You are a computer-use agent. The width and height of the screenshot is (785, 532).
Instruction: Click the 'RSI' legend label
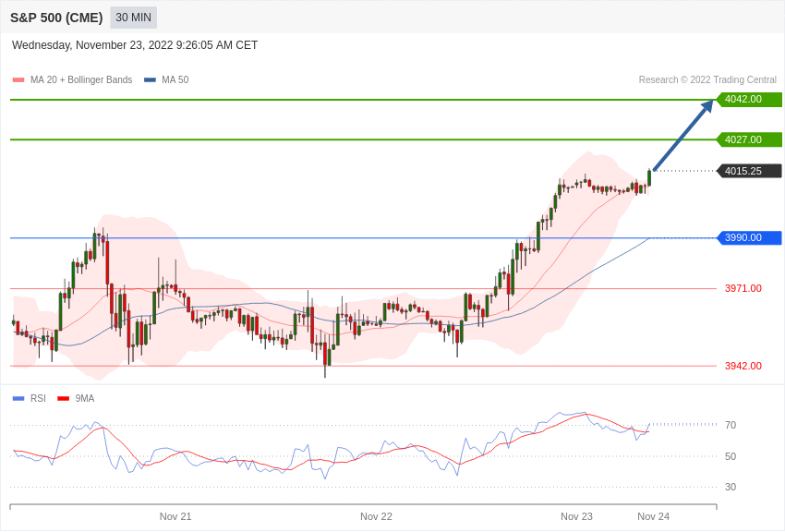[x=38, y=398]
